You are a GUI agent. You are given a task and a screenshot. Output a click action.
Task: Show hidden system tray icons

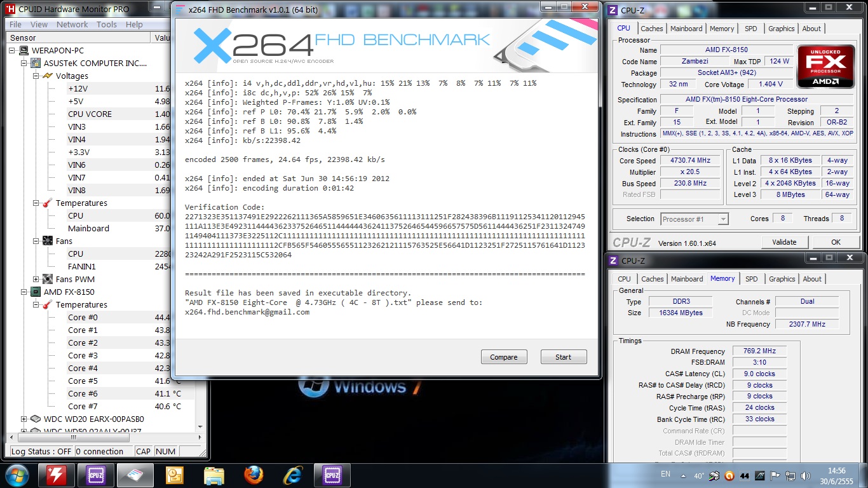(683, 475)
